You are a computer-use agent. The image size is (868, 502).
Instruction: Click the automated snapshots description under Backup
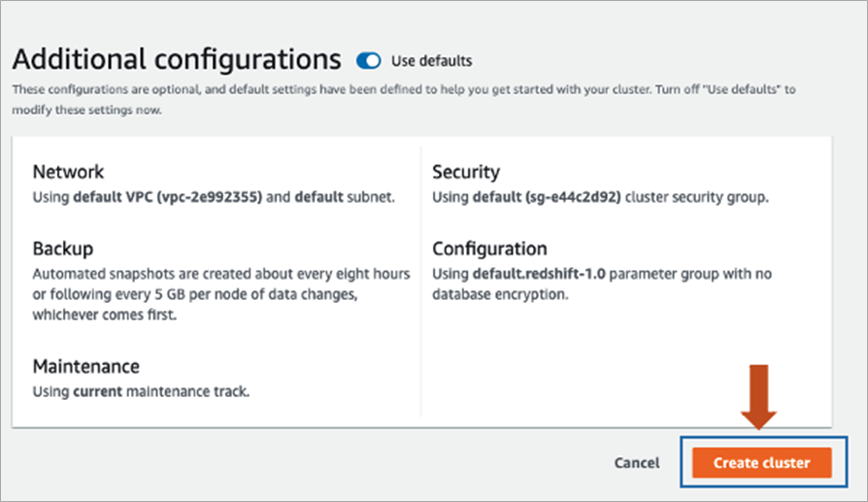(221, 294)
